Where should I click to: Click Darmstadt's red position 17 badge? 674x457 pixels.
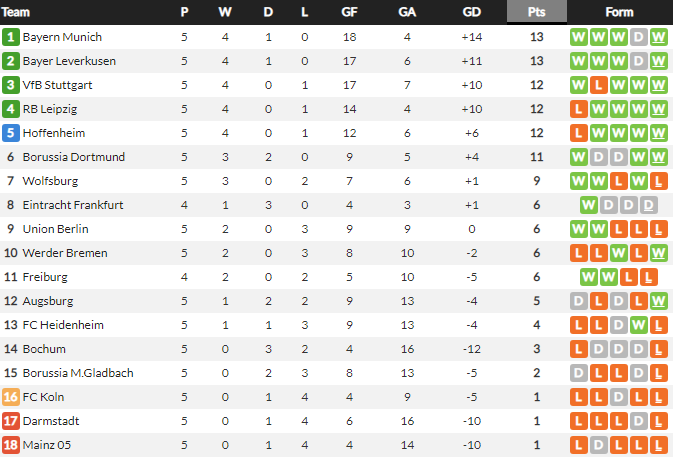[11, 421]
